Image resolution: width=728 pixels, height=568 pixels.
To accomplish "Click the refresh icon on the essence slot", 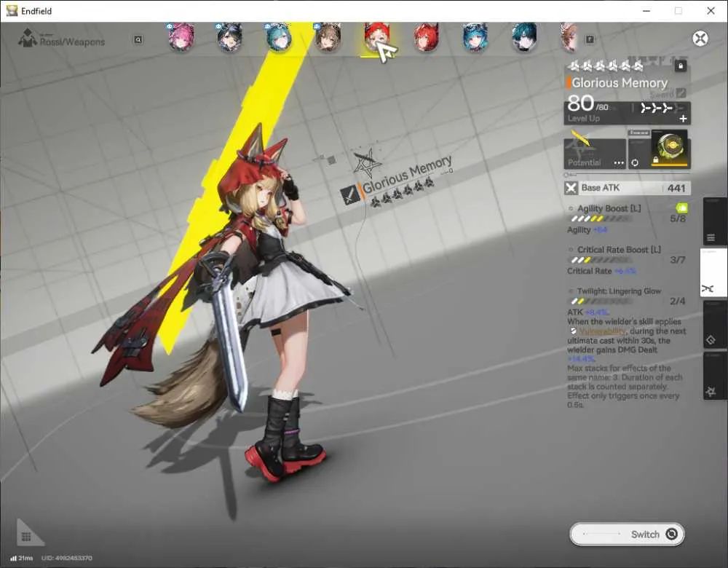I will tap(635, 162).
